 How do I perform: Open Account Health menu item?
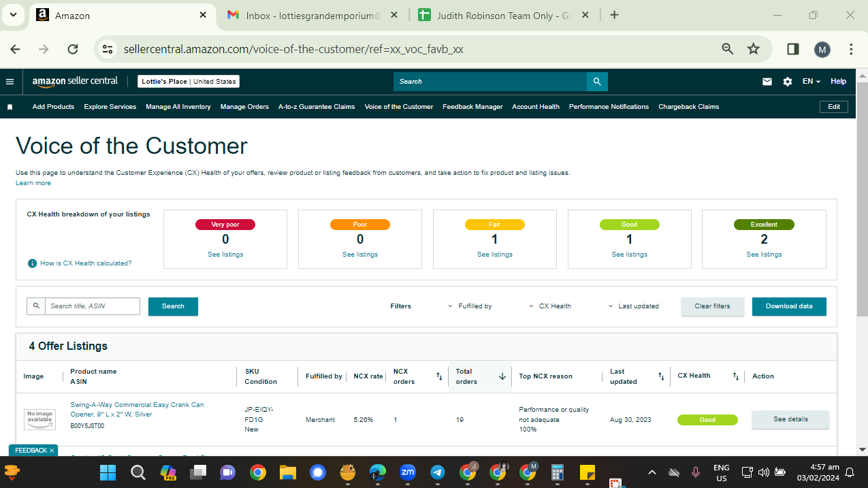pos(536,107)
